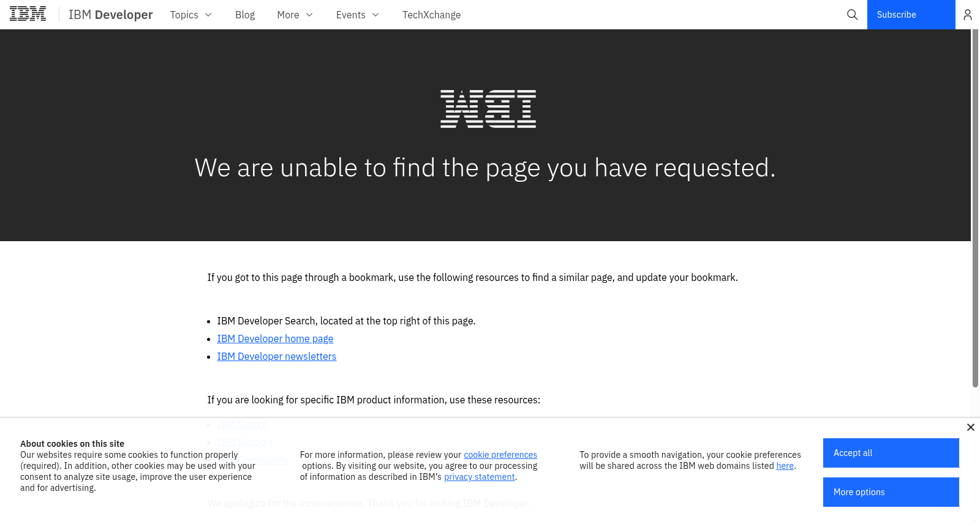Click the page vertical scrollbar thumb
Screen dimensions: 980x527
pos(975,208)
